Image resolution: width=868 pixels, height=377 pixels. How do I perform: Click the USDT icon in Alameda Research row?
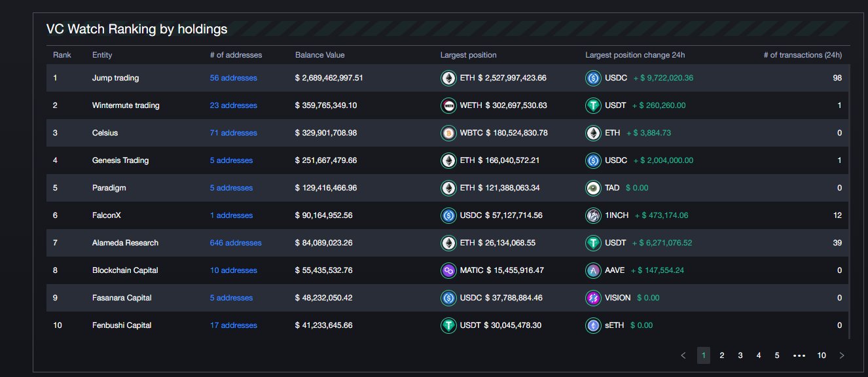click(x=593, y=243)
